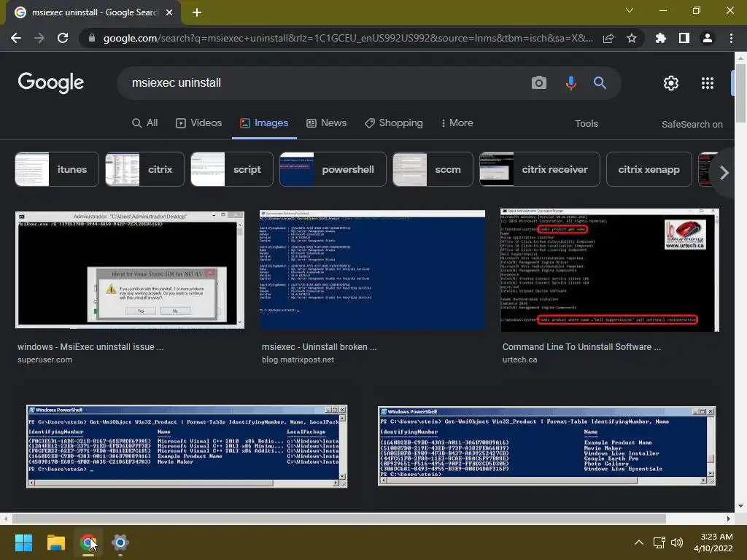The width and height of the screenshot is (747, 560).
Task: Click the vertical scrollbar down arrow
Action: tap(740, 506)
